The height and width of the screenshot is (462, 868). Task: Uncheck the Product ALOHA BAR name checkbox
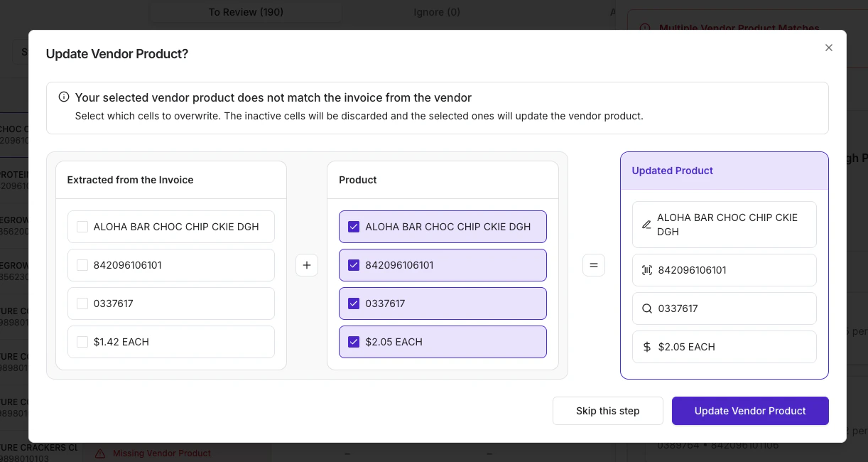[354, 227]
